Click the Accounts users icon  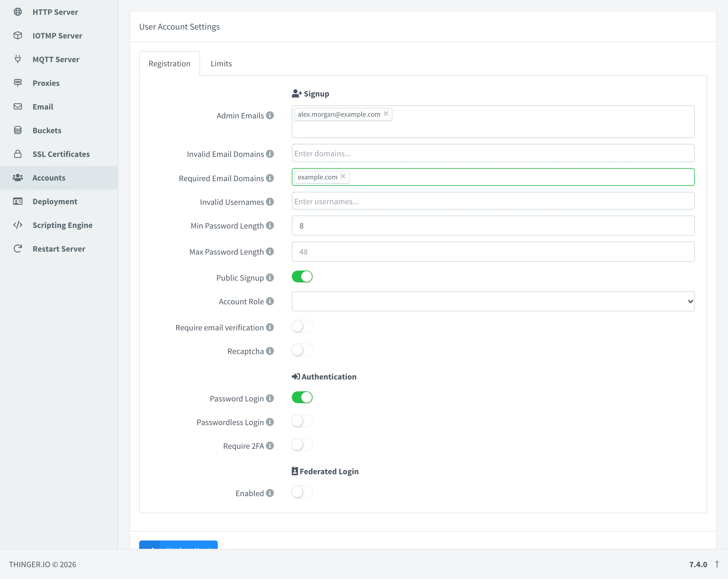coord(18,177)
